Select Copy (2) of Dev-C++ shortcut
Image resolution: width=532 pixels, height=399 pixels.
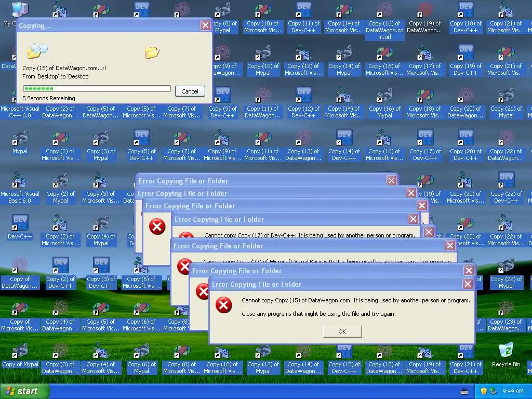(x=60, y=273)
